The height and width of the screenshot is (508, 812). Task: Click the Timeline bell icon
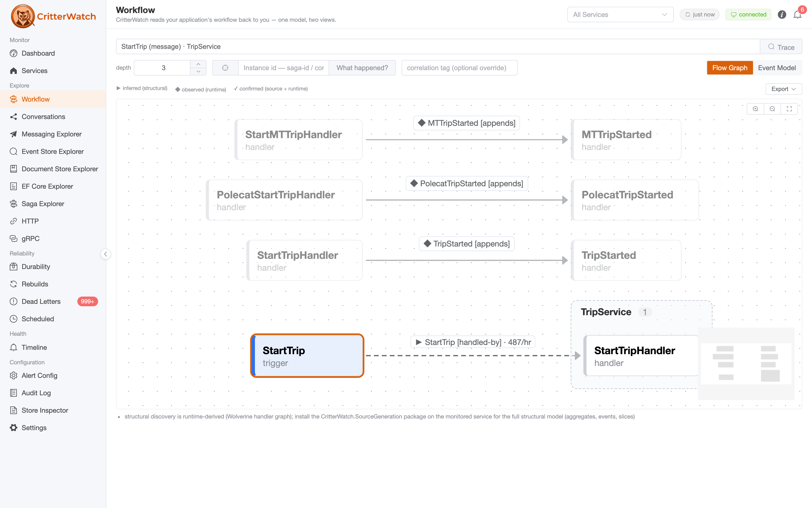pos(14,347)
